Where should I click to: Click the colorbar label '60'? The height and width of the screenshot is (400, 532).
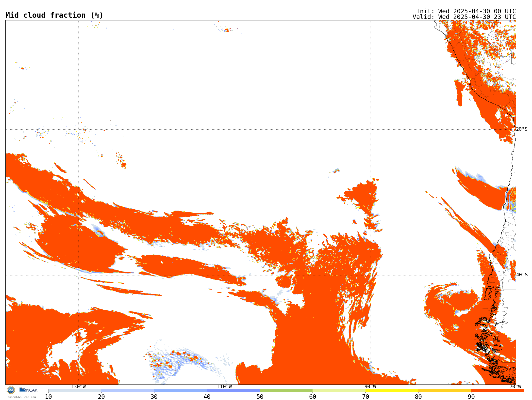pyautogui.click(x=313, y=397)
